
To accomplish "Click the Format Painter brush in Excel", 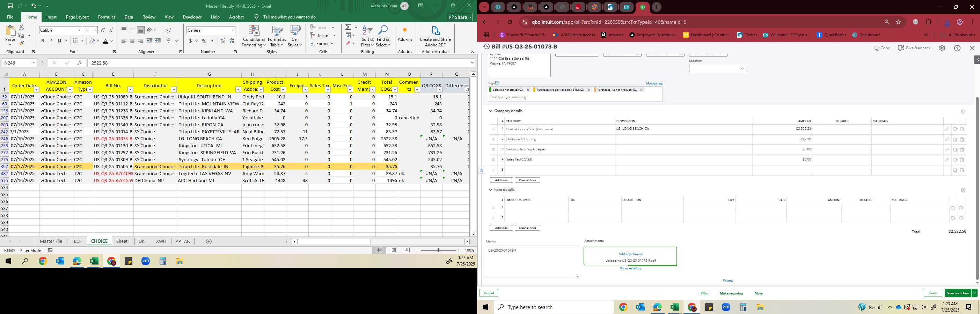I will [21, 43].
